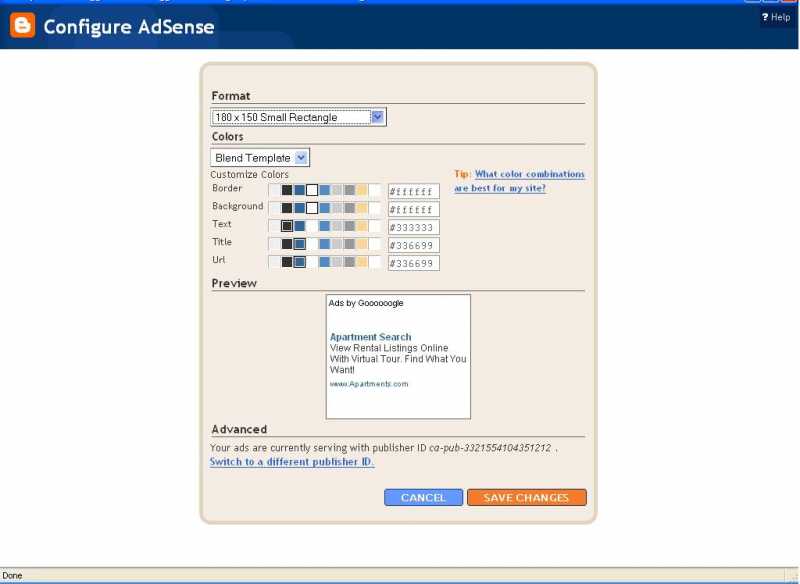Viewport: 800px width, 584px height.
Task: Click the Ads by Gooooogle label
Action: pos(365,301)
